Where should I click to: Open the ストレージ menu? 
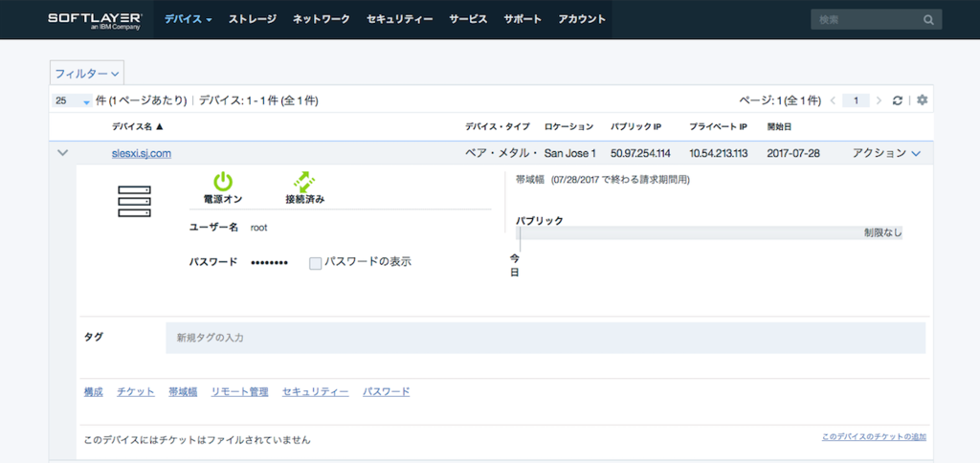(252, 19)
